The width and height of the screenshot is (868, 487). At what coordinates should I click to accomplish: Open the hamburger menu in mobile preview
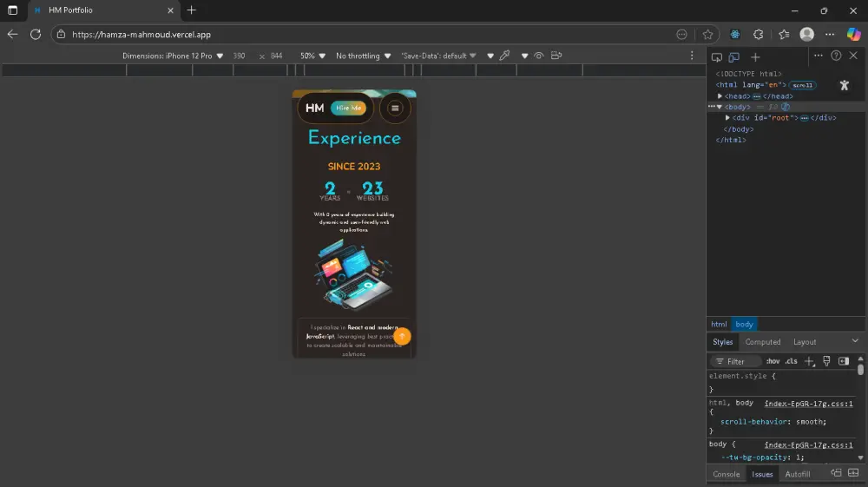[x=395, y=108]
